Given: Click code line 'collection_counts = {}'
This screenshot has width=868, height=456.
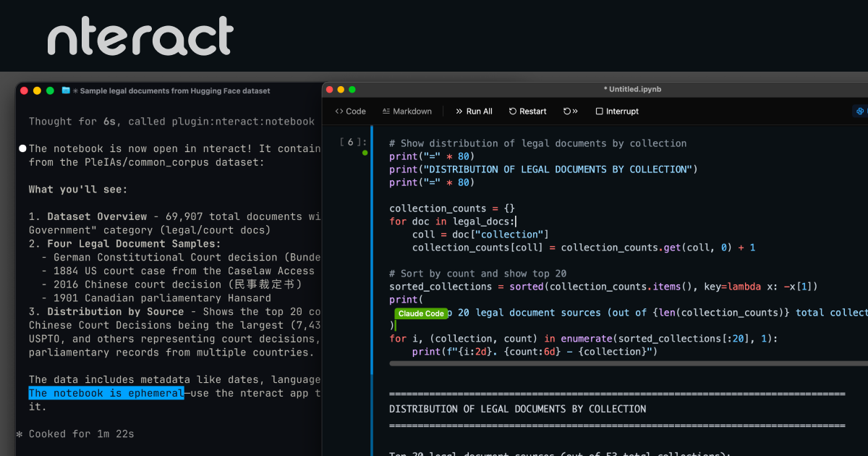Looking at the screenshot, I should pos(451,208).
